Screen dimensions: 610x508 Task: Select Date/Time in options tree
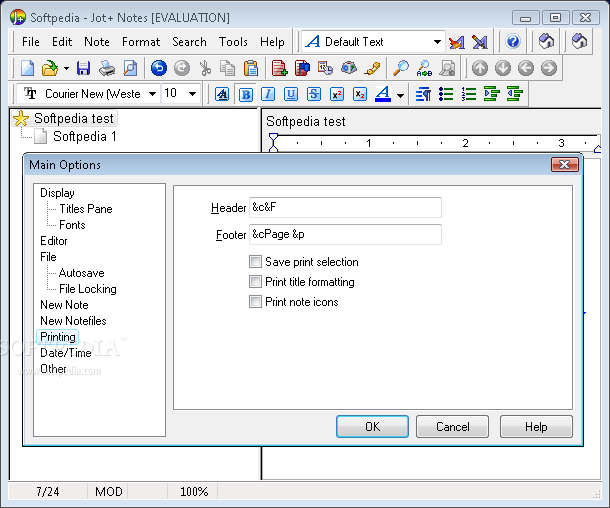coord(66,353)
